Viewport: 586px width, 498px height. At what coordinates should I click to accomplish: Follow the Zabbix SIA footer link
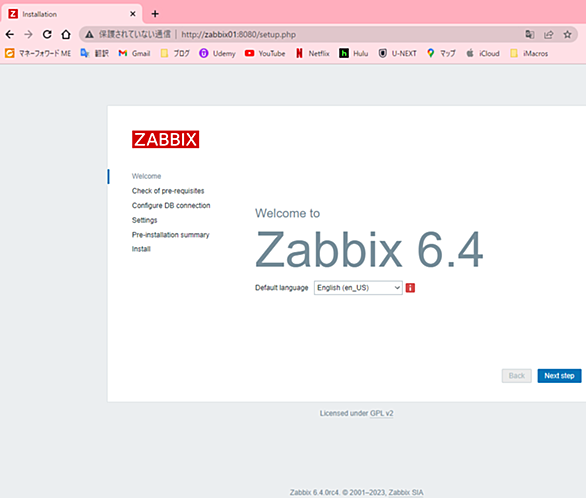[x=406, y=492]
